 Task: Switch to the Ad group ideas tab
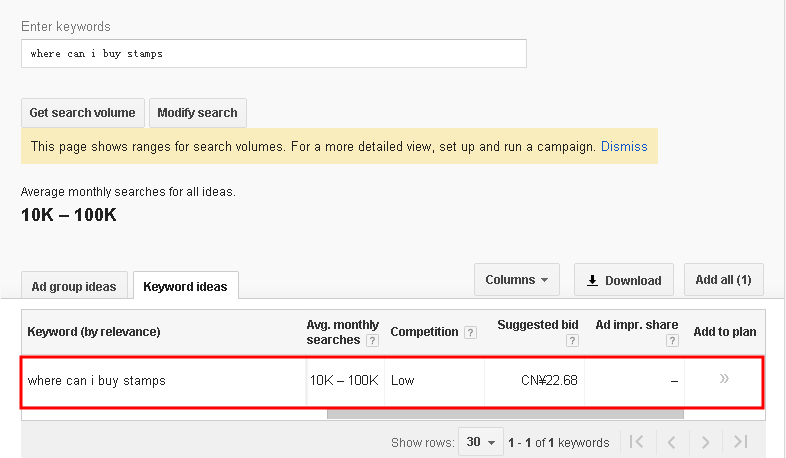[x=74, y=286]
